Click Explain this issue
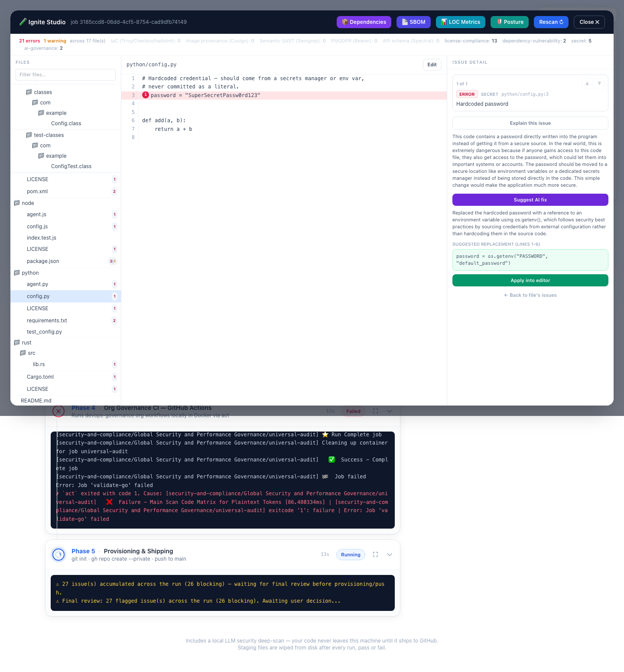This screenshot has height=672, width=624. tap(530, 123)
